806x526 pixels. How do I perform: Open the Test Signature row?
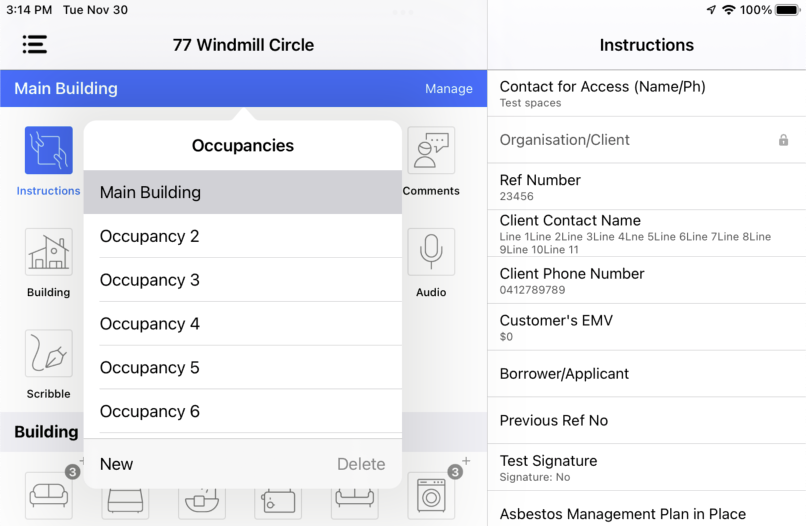point(647,468)
